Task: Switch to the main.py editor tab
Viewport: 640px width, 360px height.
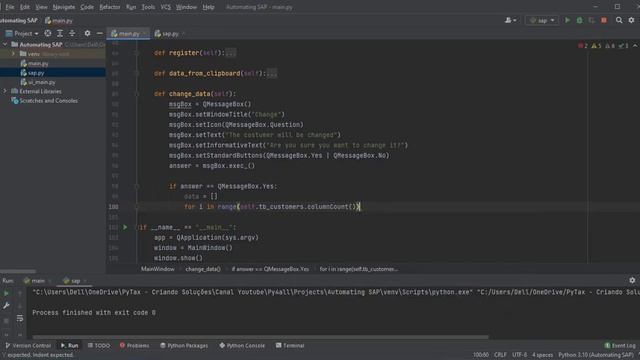Action: pos(128,33)
